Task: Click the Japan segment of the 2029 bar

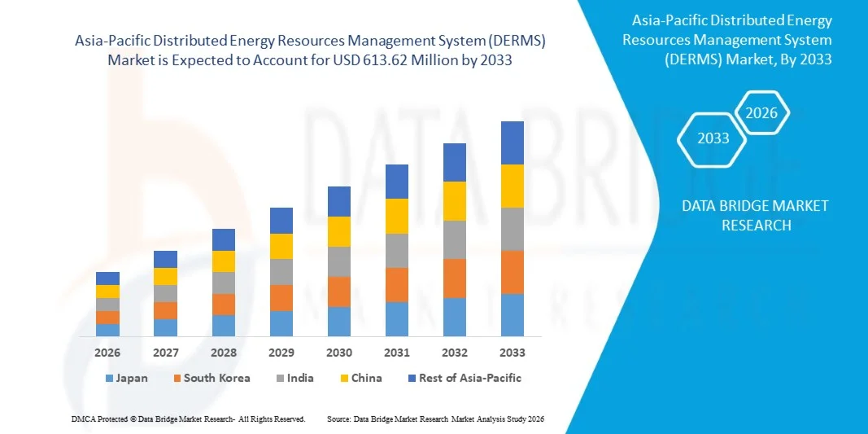Action: (x=281, y=323)
